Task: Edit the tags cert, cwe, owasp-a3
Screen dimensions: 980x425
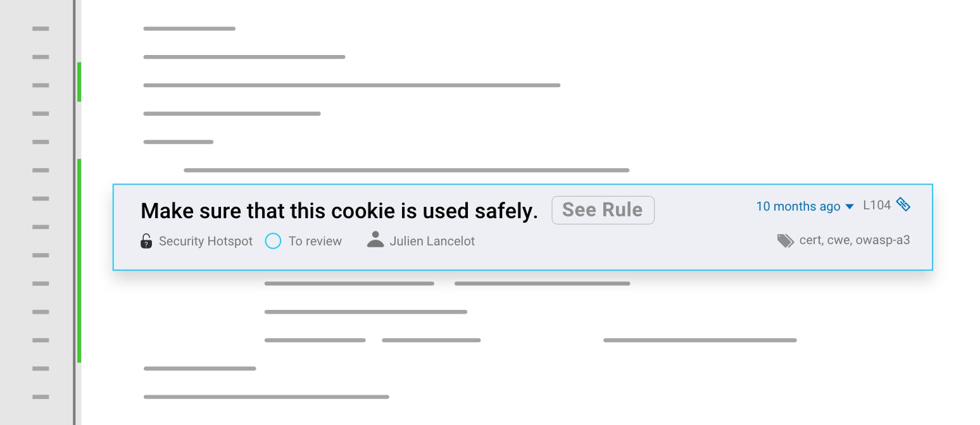Action: [x=855, y=240]
